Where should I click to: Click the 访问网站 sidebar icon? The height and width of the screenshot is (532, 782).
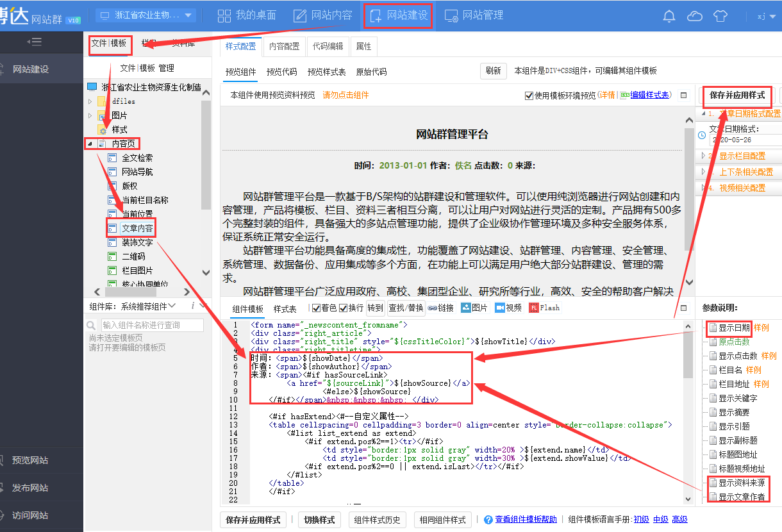point(2,515)
